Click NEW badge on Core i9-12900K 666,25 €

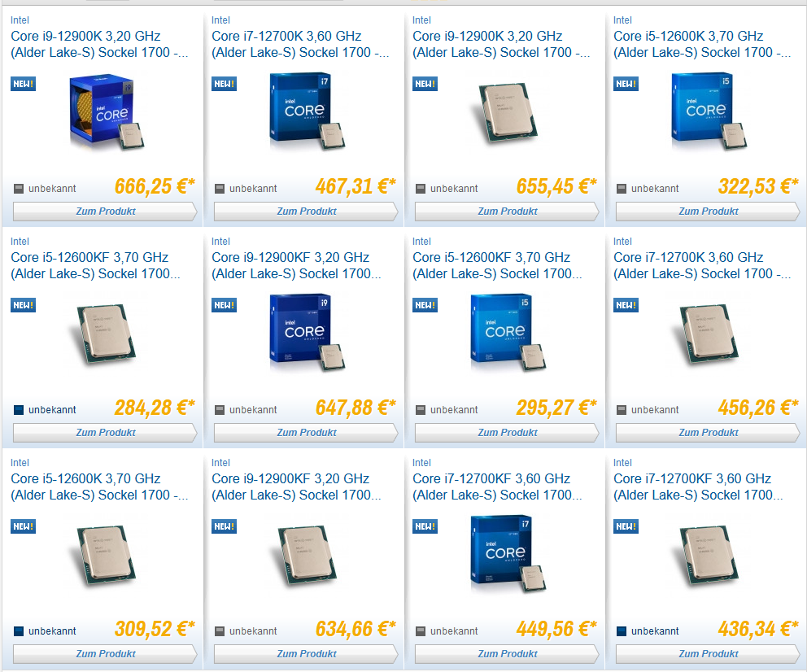pyautogui.click(x=23, y=84)
